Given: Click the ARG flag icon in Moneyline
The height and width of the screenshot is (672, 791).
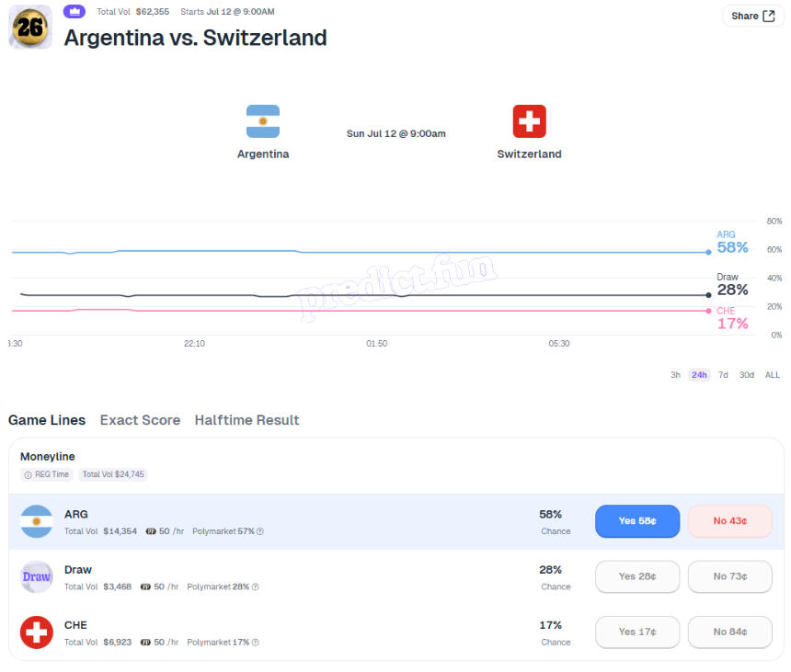Looking at the screenshot, I should click(x=36, y=521).
